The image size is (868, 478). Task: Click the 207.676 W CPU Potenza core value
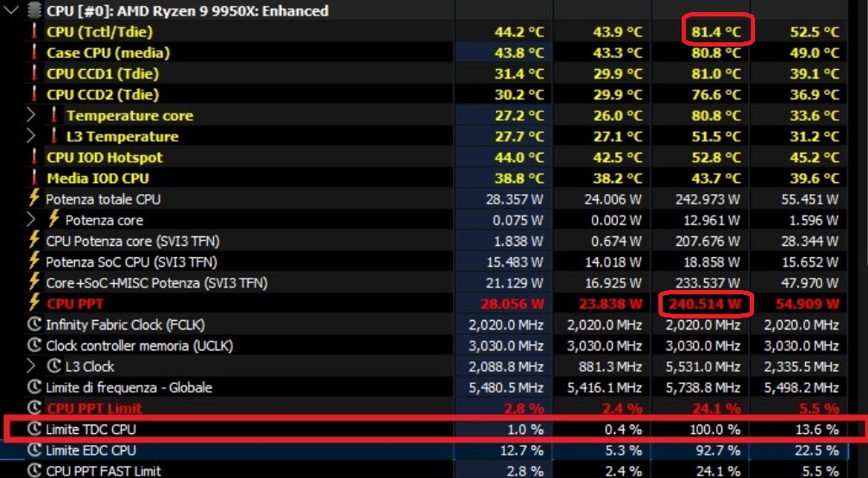[x=707, y=241]
